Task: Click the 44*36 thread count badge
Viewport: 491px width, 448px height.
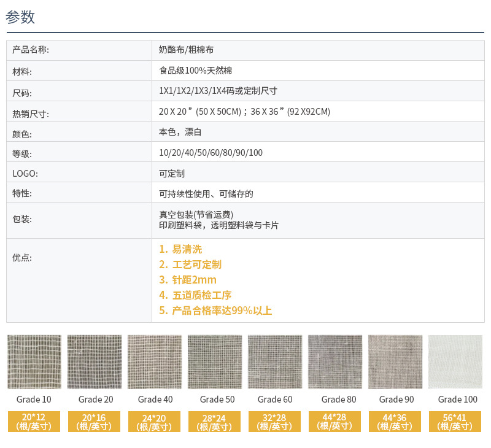Action: (x=395, y=422)
